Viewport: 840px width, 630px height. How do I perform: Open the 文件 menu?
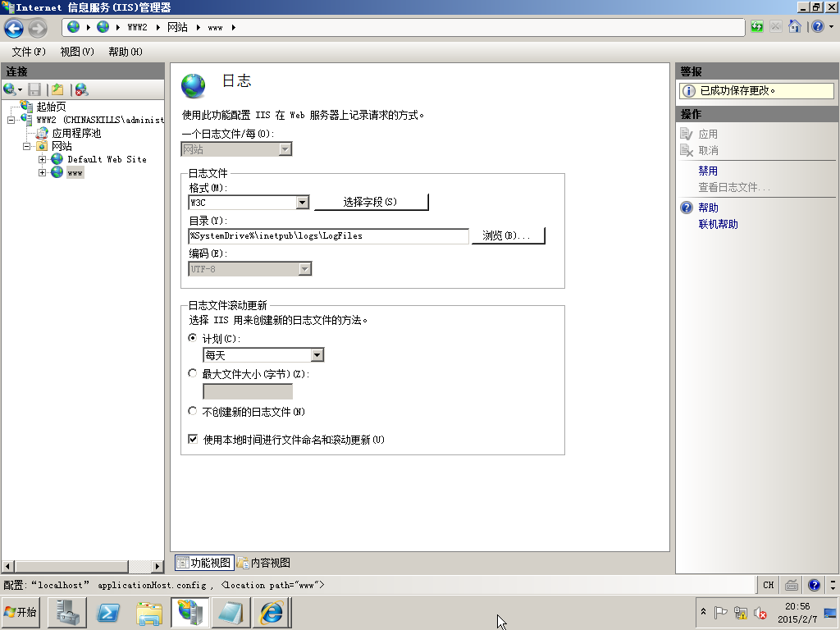[29, 52]
